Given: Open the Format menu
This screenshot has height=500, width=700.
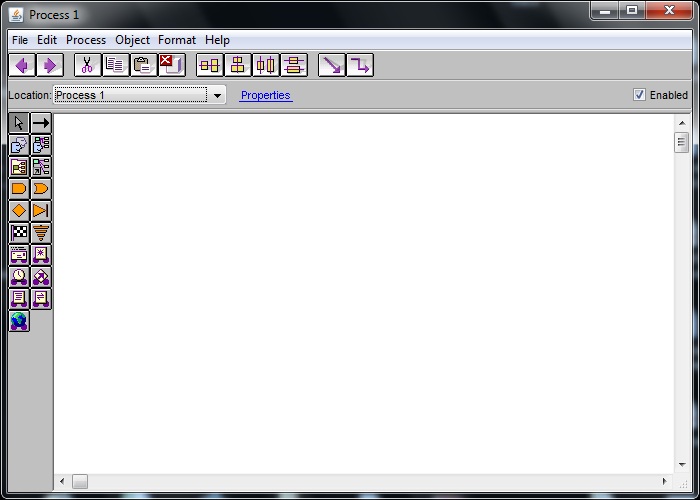Looking at the screenshot, I should click(x=177, y=40).
